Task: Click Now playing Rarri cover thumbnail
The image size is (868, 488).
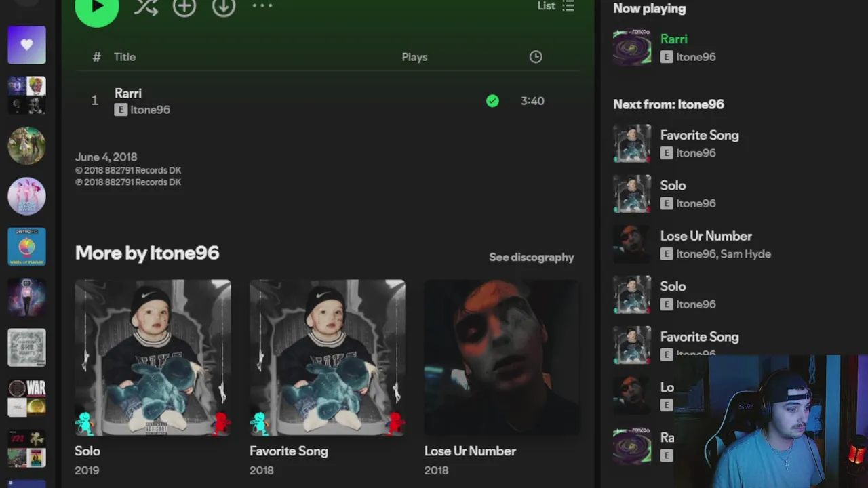Action: [x=632, y=47]
